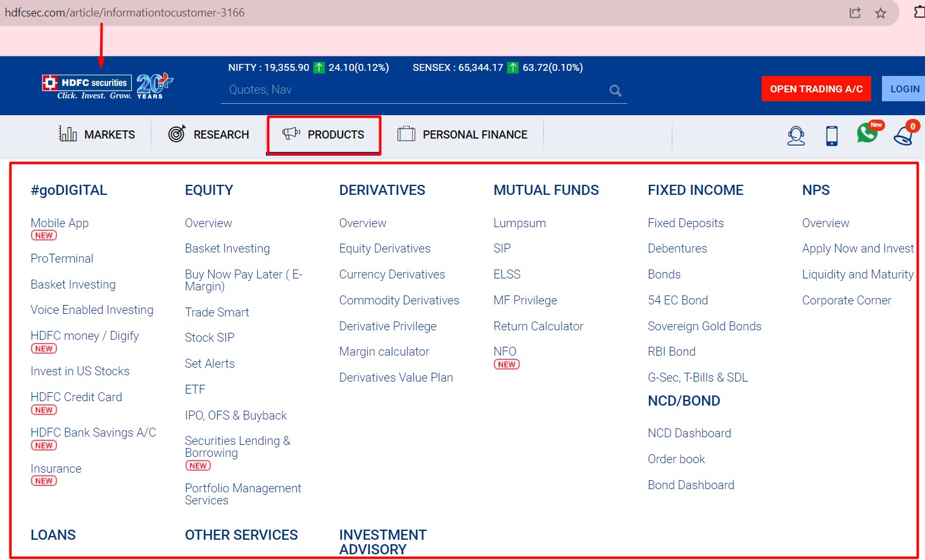The height and width of the screenshot is (560, 925).
Task: Open the Fixed Deposits link
Action: pos(685,223)
